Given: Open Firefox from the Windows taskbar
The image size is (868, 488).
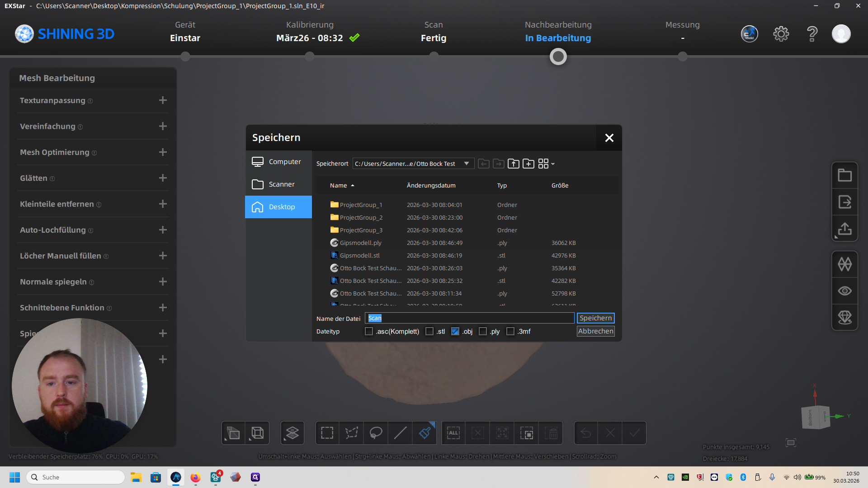Looking at the screenshot, I should (195, 477).
